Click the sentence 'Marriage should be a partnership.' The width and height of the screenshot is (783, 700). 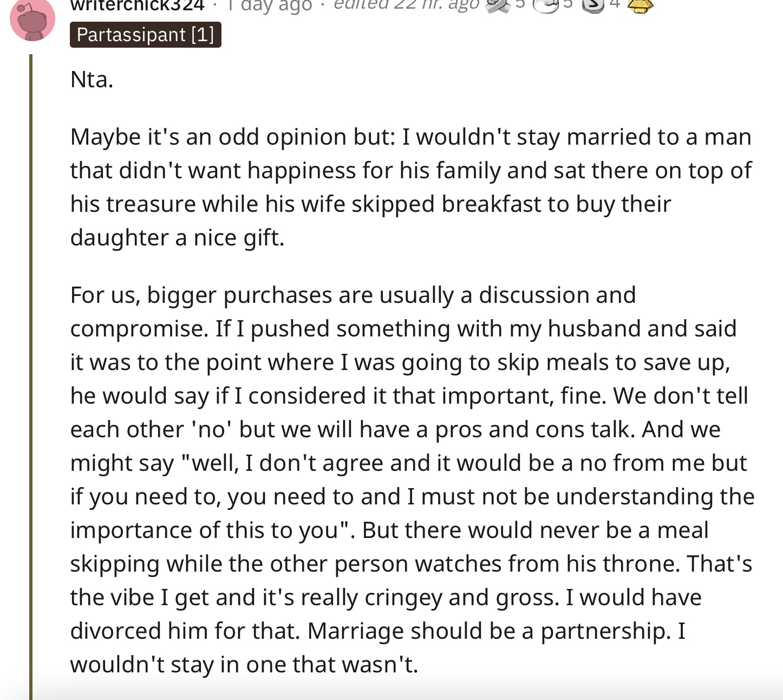489,631
